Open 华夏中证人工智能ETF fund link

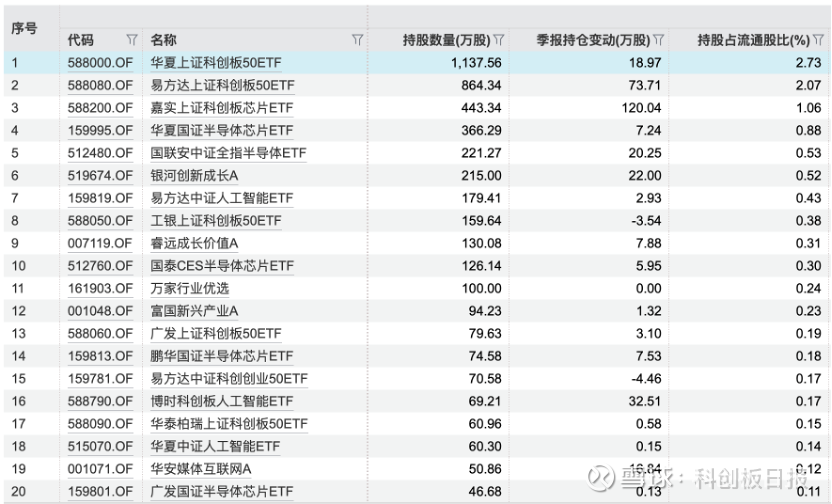(215, 446)
